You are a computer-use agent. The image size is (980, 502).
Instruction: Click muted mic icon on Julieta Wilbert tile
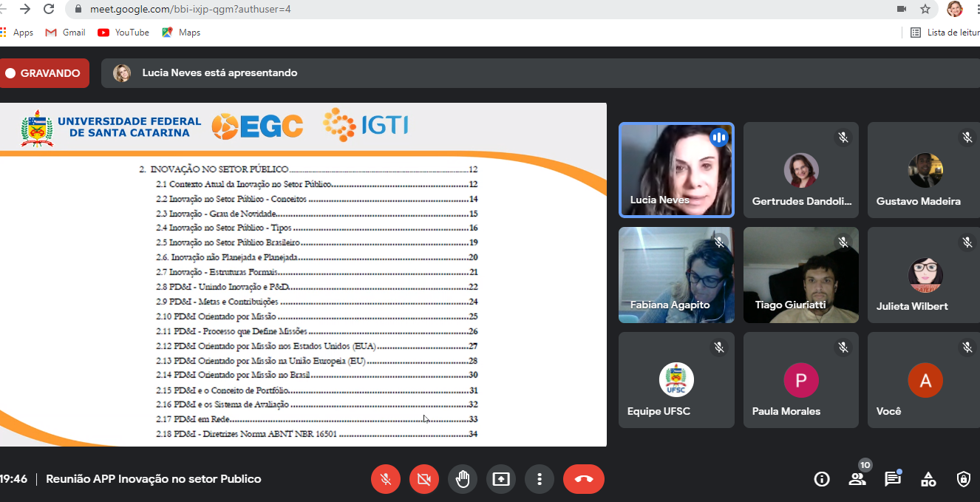967,242
